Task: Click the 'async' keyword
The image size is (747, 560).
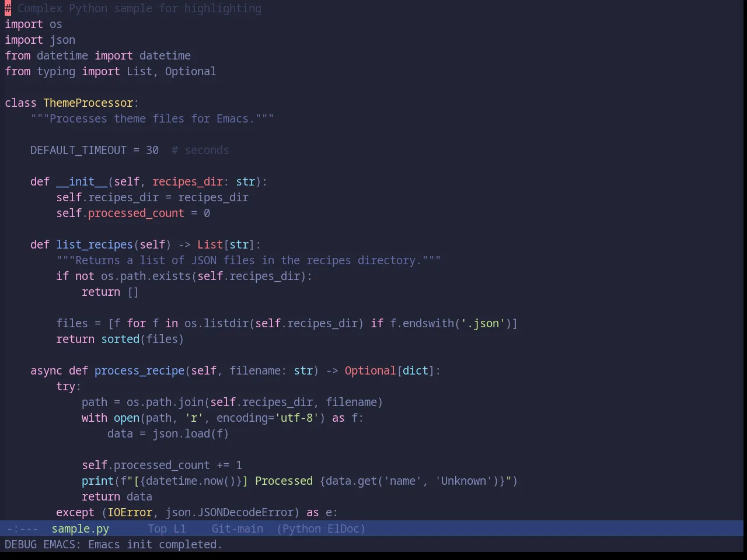Action: click(46, 370)
